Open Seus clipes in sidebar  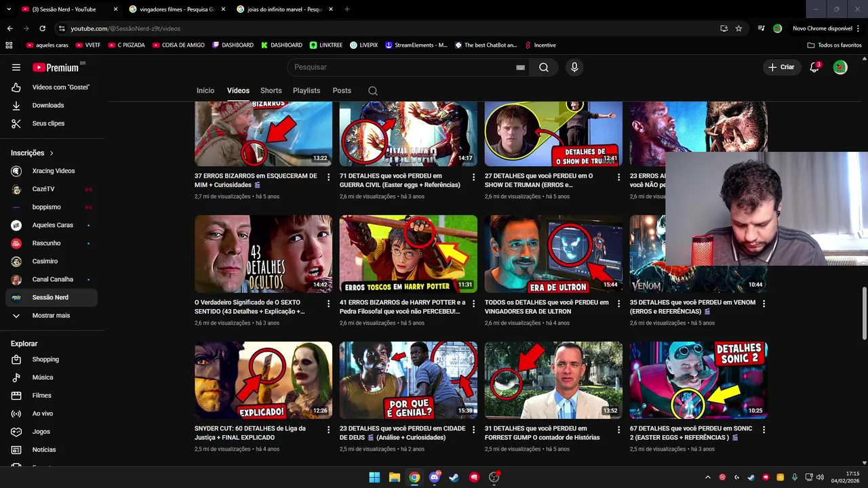click(52, 123)
